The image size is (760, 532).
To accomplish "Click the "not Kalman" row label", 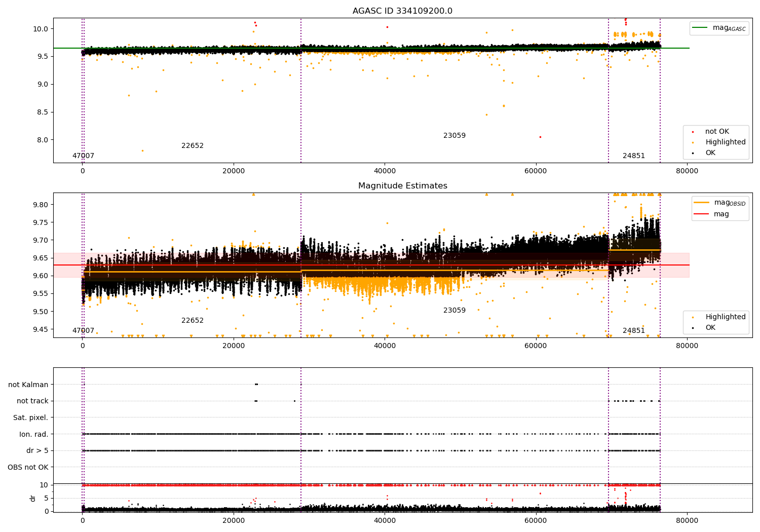I will (x=28, y=385).
